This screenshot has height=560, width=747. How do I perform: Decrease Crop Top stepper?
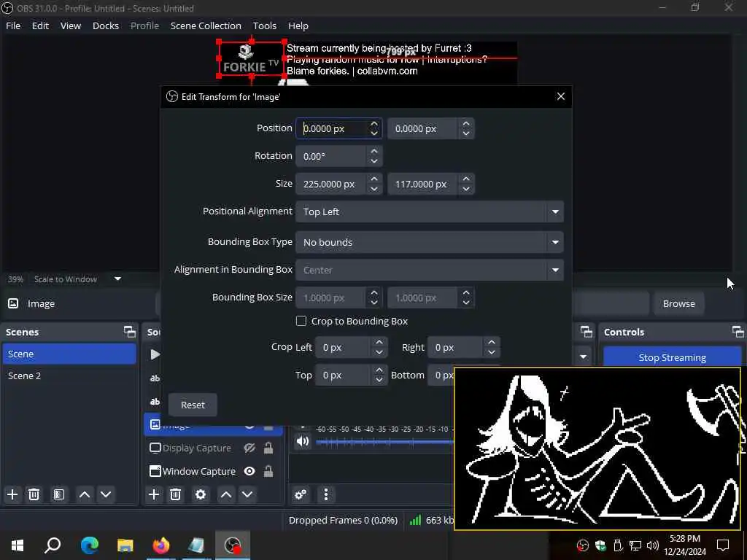pyautogui.click(x=379, y=380)
